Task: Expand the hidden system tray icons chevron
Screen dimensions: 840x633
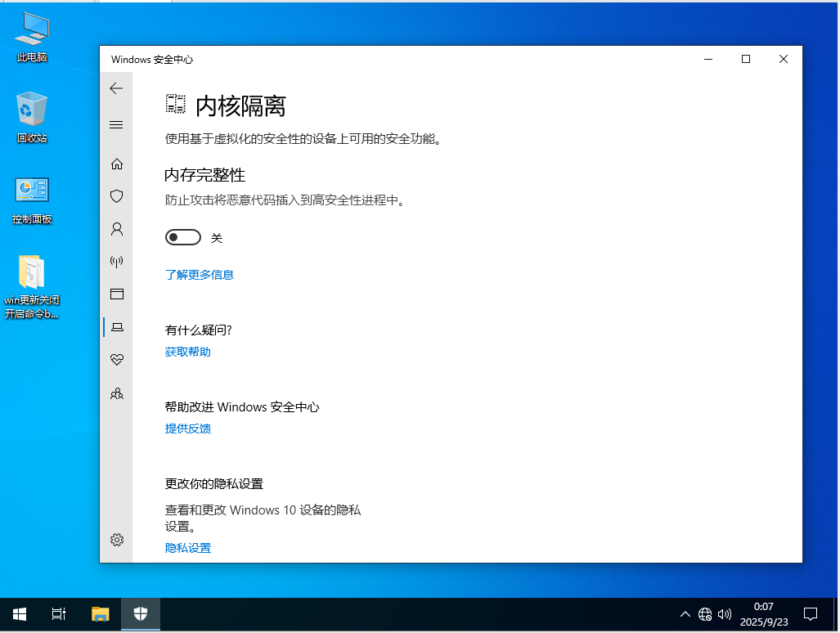Action: (x=685, y=614)
